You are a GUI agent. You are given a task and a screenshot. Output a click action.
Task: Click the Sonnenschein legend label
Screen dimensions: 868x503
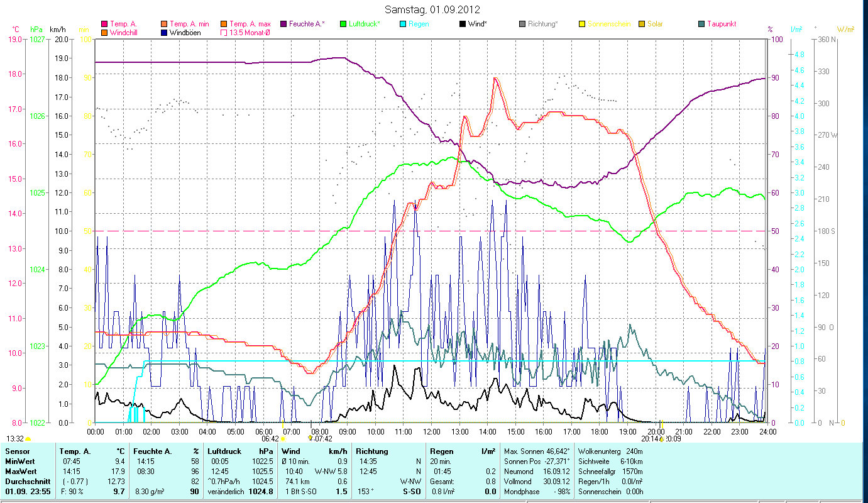[610, 24]
